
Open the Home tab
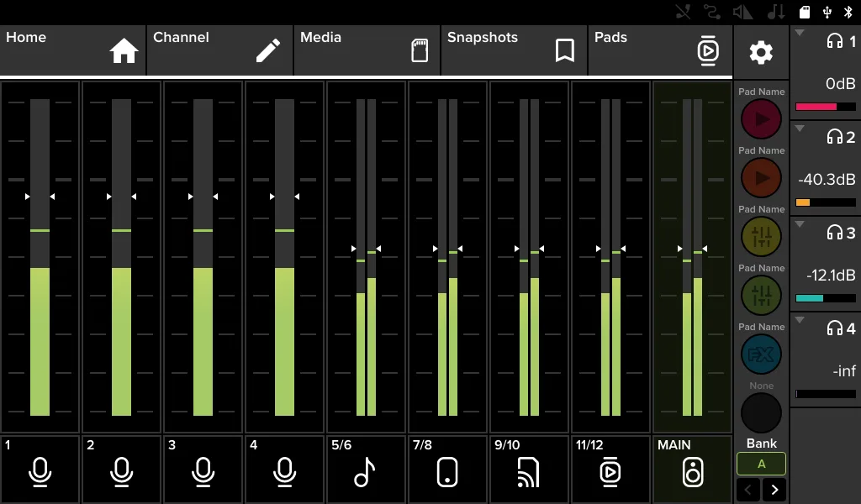(73, 50)
